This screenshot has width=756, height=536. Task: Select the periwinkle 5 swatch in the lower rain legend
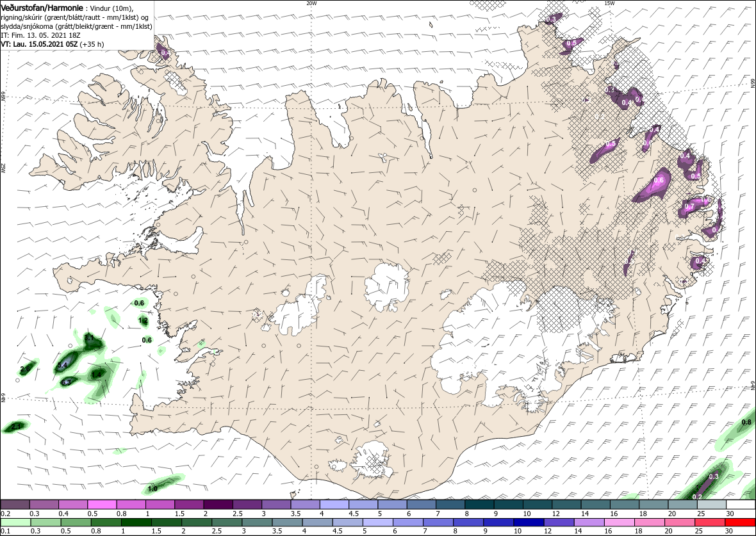[378, 523]
